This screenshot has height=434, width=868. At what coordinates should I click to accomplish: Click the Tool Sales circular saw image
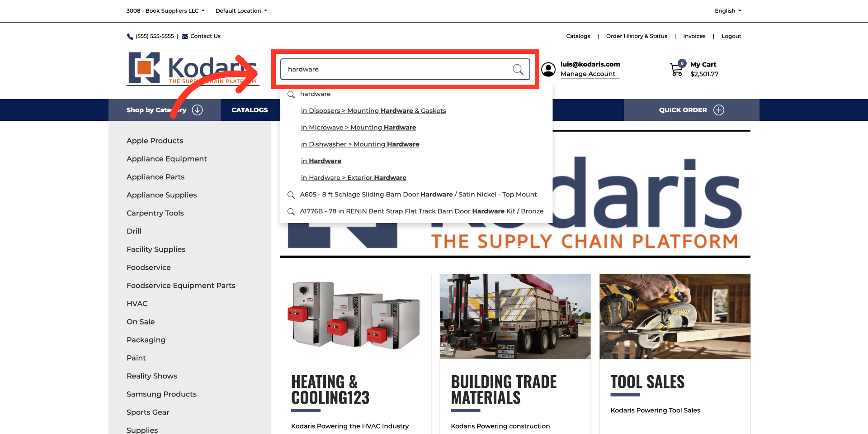tap(675, 316)
